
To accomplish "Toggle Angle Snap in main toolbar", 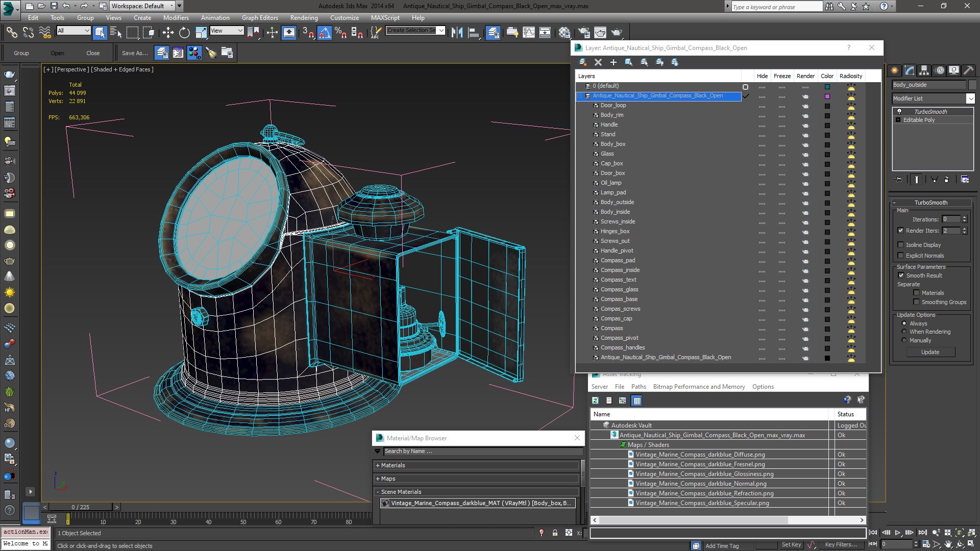I will (324, 33).
